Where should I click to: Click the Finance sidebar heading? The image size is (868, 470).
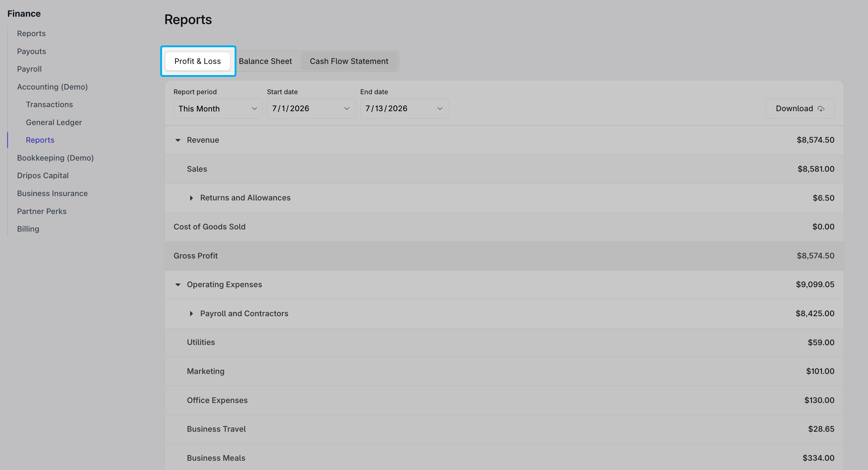coord(24,14)
